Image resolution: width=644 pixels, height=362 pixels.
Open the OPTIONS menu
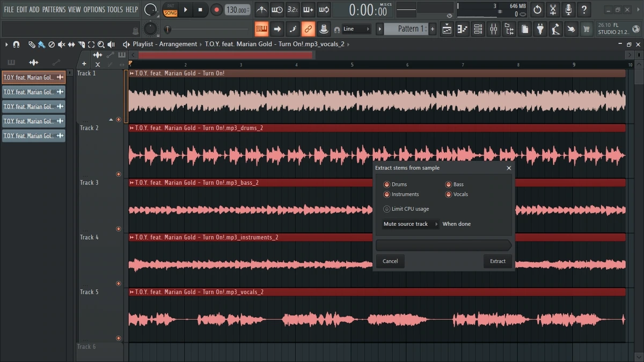click(x=94, y=10)
